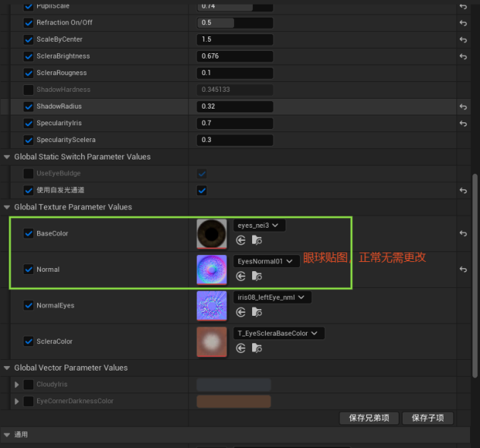Collapse Global Vector Parameter Values section
Viewport: 480px width, 448px height.
pos(8,368)
